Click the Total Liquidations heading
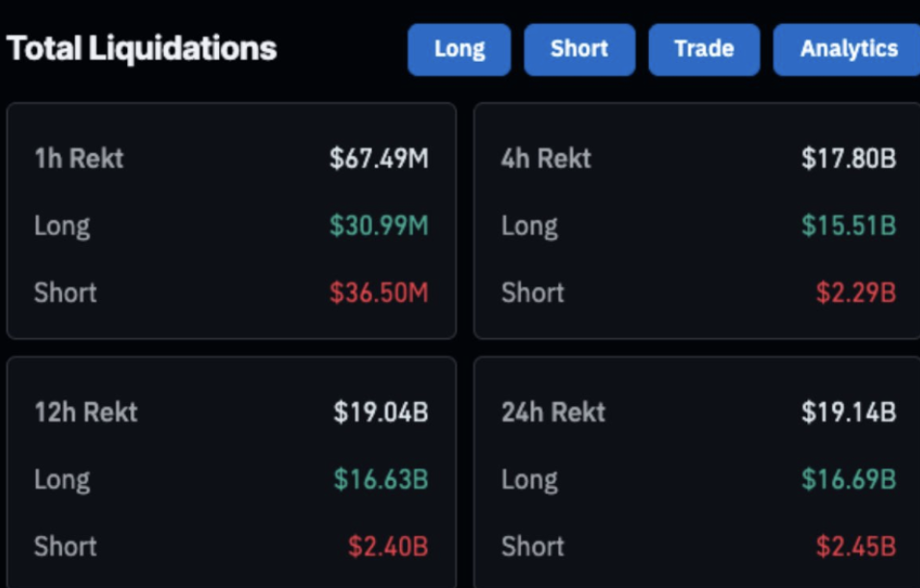 pyautogui.click(x=142, y=48)
